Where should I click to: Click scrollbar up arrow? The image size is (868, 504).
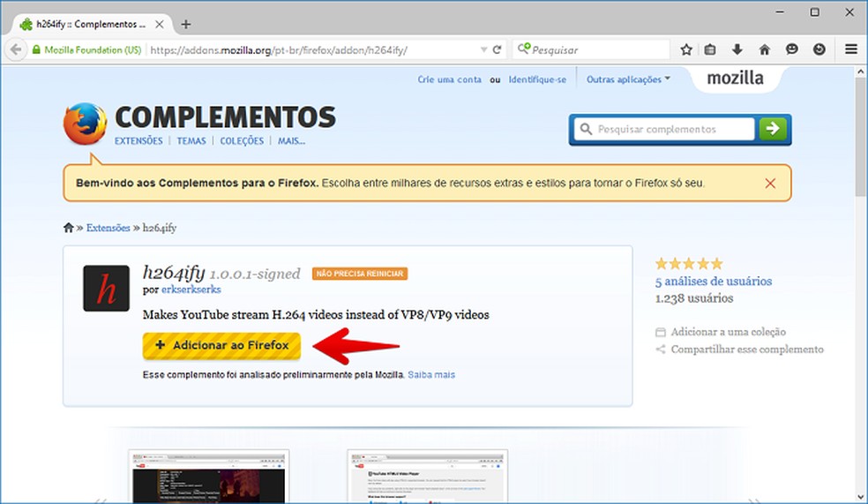pos(861,71)
